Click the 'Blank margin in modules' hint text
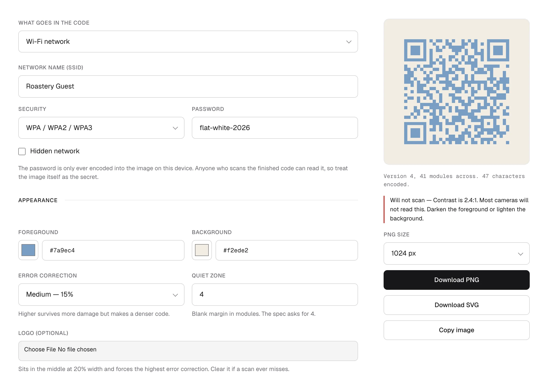This screenshot has height=392, width=548. pos(253,314)
